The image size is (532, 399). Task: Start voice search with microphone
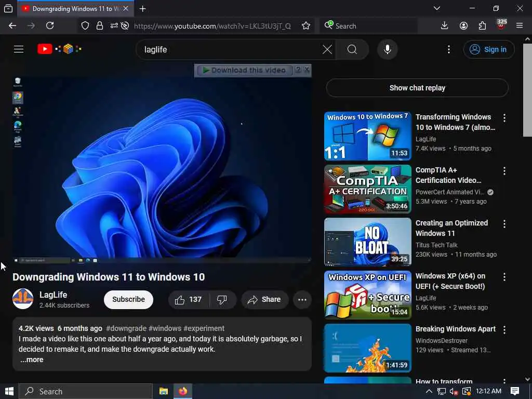(388, 49)
